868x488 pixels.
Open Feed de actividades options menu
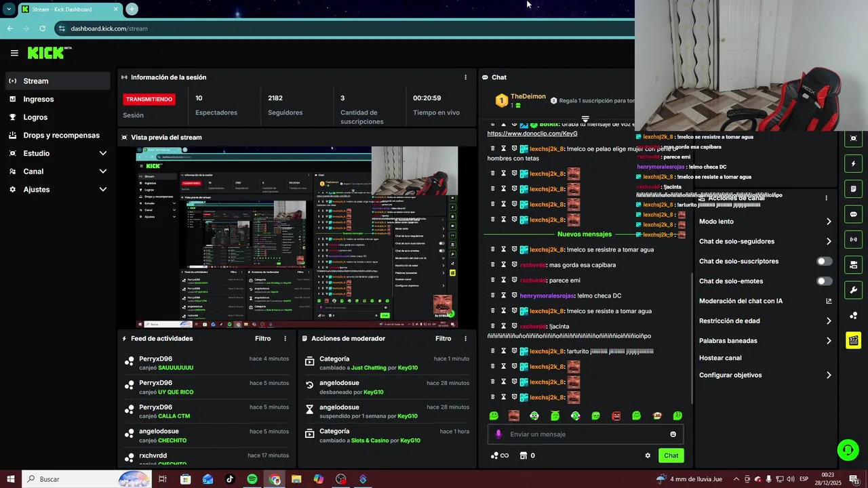[285, 338]
